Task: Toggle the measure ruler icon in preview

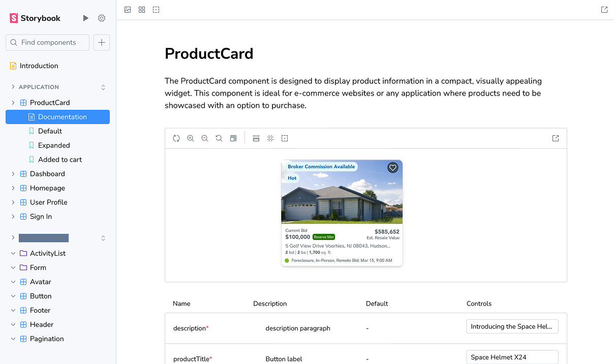Action: click(256, 138)
